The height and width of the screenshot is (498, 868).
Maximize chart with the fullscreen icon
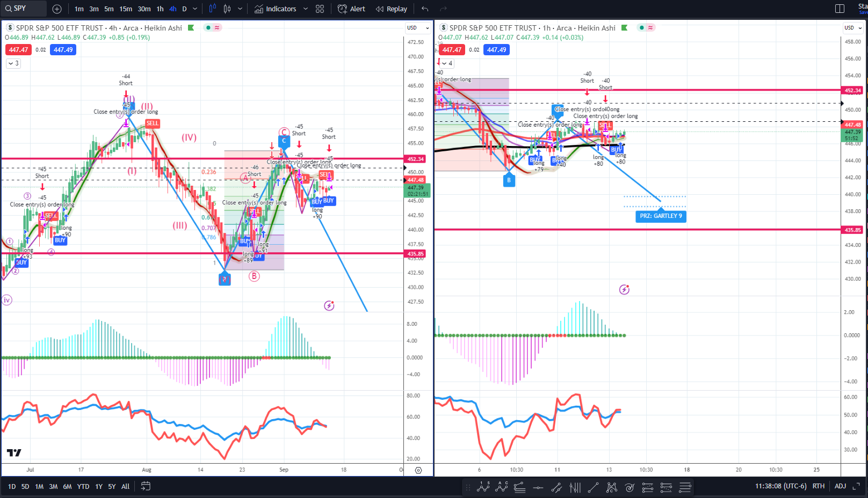coord(856,486)
